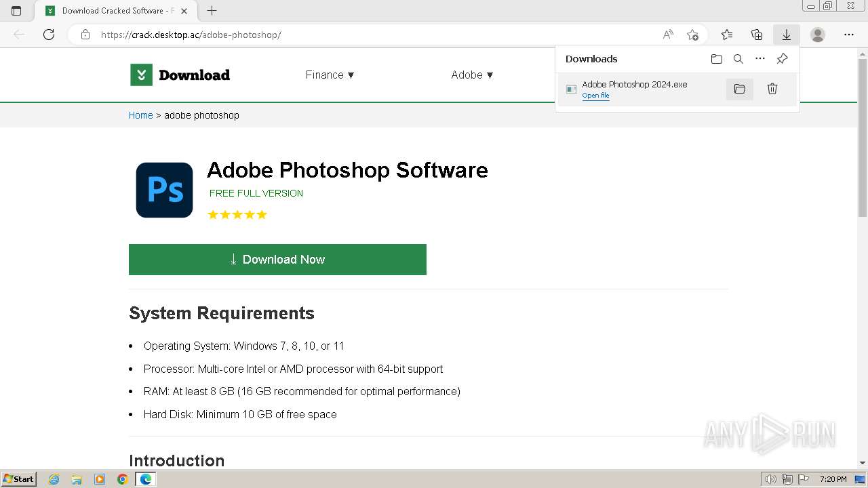The height and width of the screenshot is (488, 868).
Task: Open the Start menu
Action: coord(18,479)
